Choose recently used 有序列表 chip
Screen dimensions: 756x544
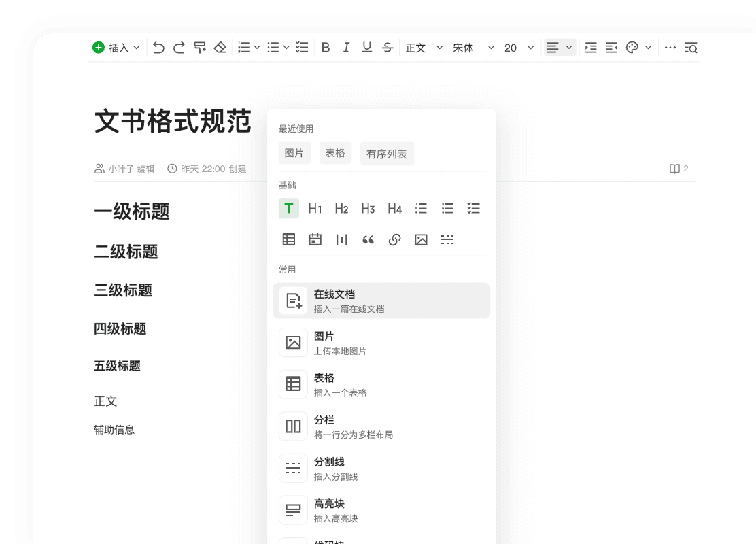[387, 154]
